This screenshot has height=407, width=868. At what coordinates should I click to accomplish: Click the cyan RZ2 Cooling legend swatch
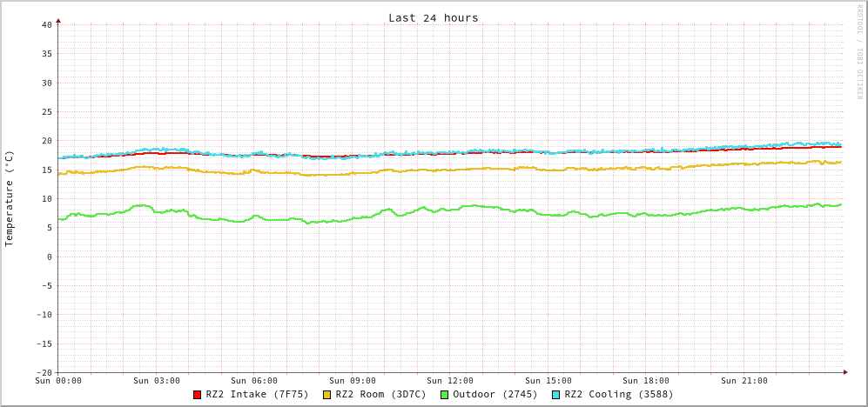pos(556,395)
